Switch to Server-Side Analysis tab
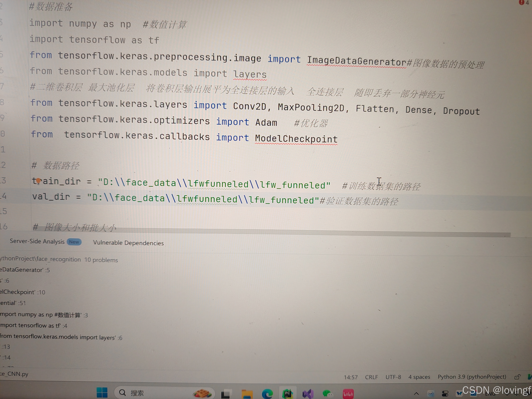 [37, 241]
